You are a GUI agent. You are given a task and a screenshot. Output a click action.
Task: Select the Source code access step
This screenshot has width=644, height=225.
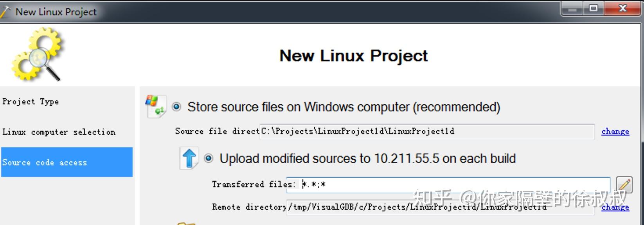[67, 162]
